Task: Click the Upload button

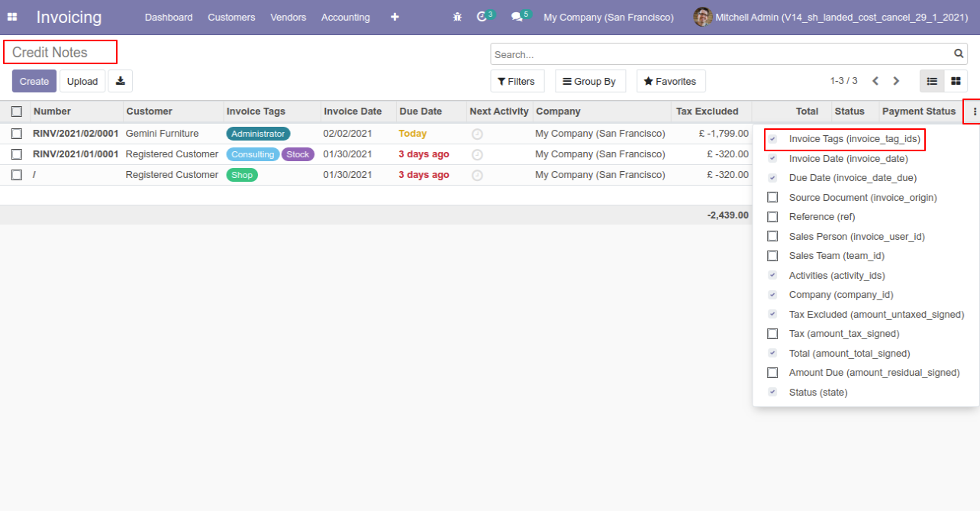Action: (x=82, y=81)
